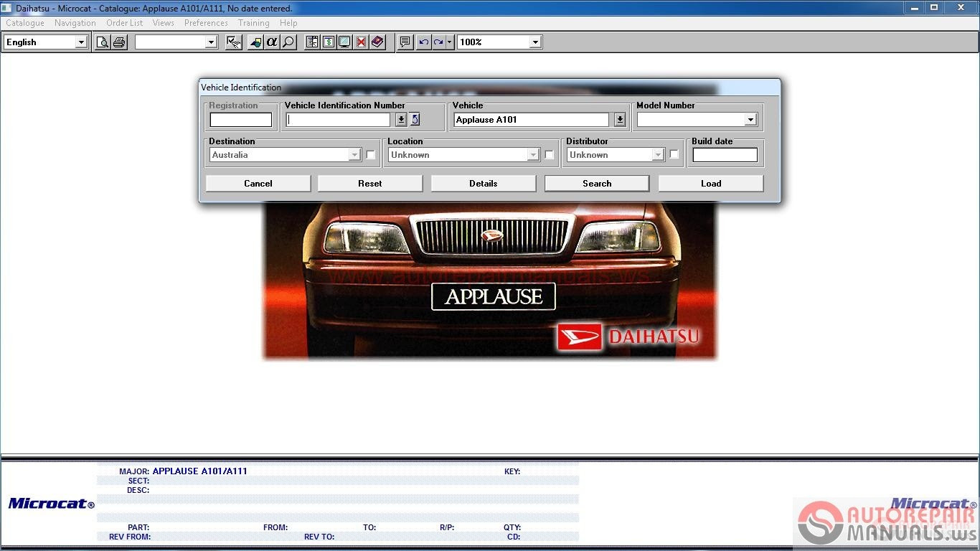This screenshot has height=551, width=980.
Task: Tick the Destination checkbox
Action: coord(371,155)
